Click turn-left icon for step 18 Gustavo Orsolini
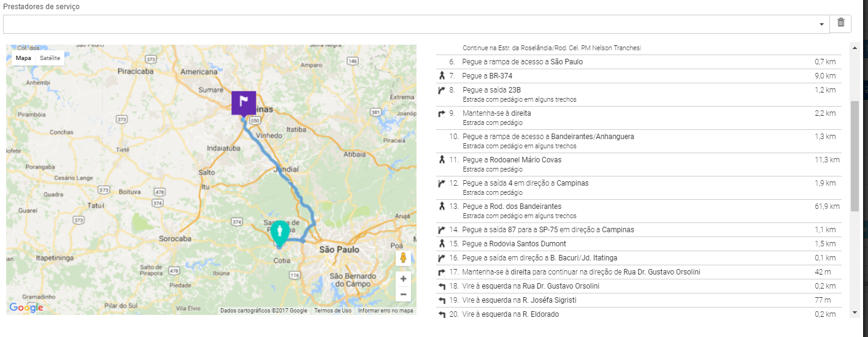The image size is (868, 337). click(441, 286)
